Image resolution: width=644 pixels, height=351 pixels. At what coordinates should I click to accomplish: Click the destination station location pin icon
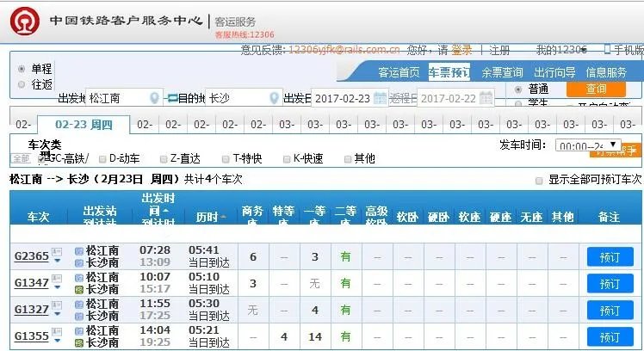click(274, 98)
